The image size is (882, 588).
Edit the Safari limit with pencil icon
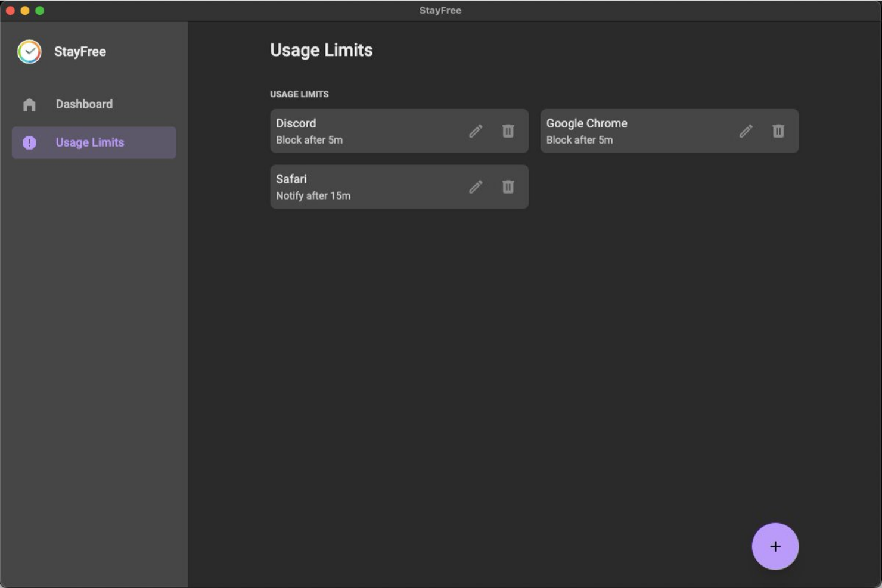pyautogui.click(x=476, y=186)
